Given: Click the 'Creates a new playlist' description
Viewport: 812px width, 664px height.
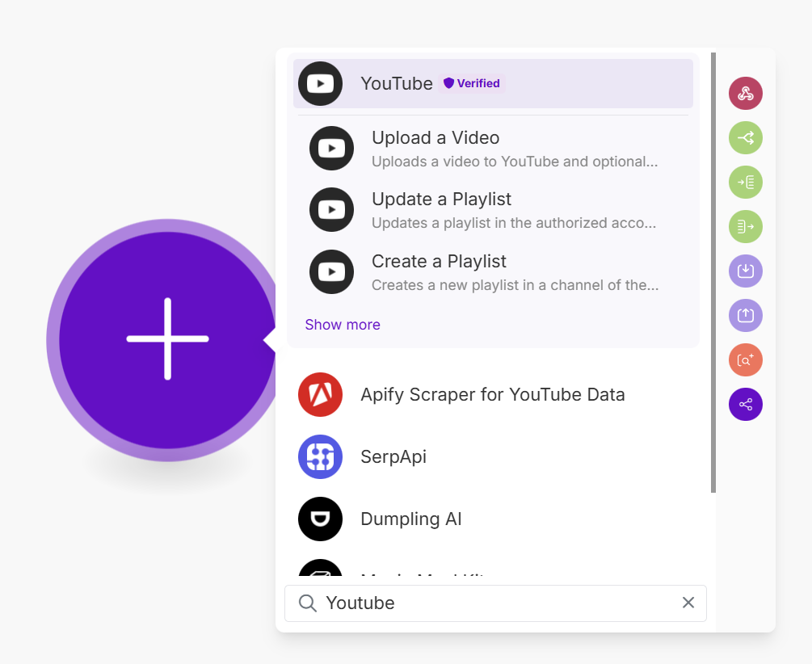Looking at the screenshot, I should tap(515, 285).
